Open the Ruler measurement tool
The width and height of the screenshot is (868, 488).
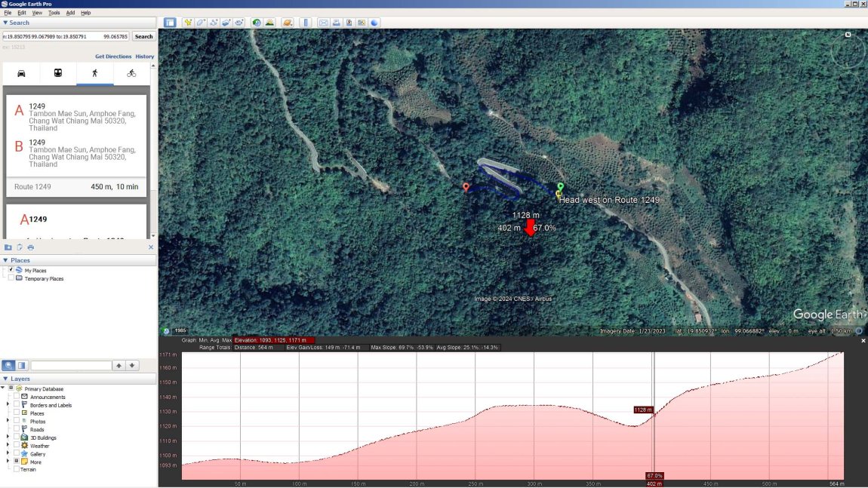coord(305,23)
